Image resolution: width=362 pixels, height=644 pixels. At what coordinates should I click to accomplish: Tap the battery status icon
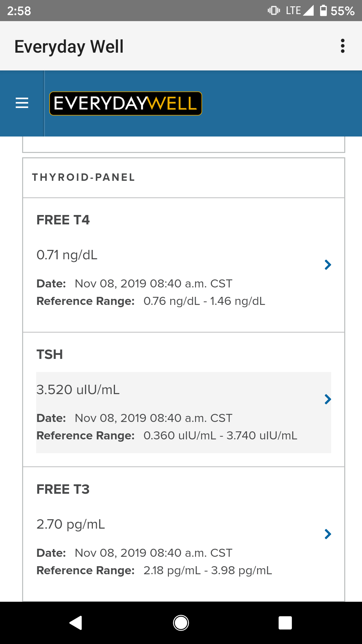[323, 11]
